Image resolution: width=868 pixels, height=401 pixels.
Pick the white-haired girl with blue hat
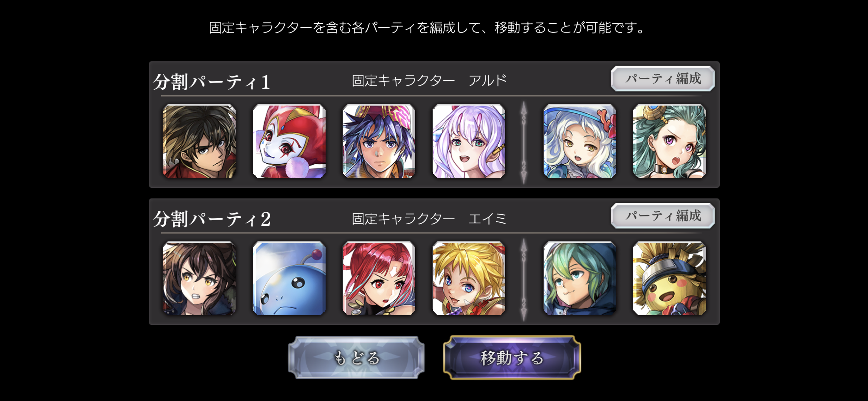580,141
